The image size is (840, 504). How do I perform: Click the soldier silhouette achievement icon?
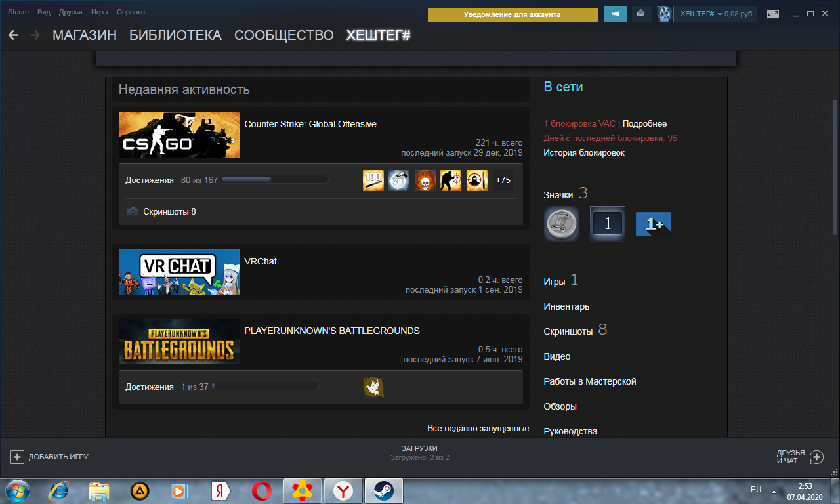(451, 180)
